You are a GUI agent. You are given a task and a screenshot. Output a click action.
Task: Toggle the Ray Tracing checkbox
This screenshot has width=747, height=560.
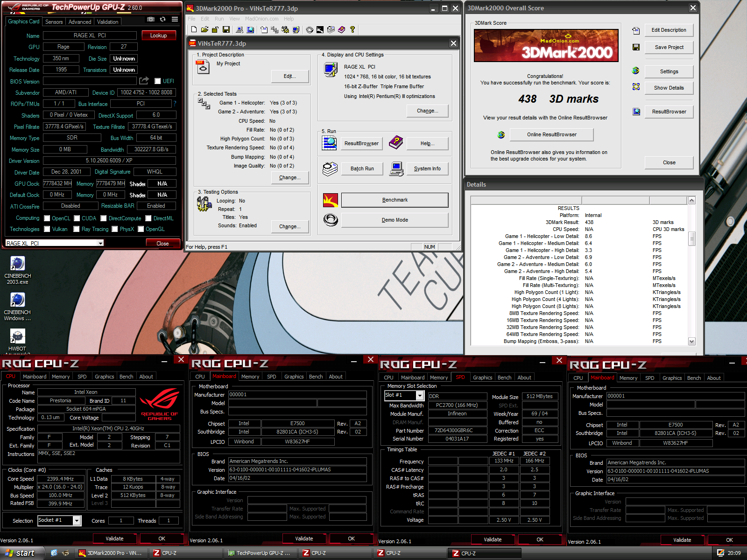click(76, 229)
